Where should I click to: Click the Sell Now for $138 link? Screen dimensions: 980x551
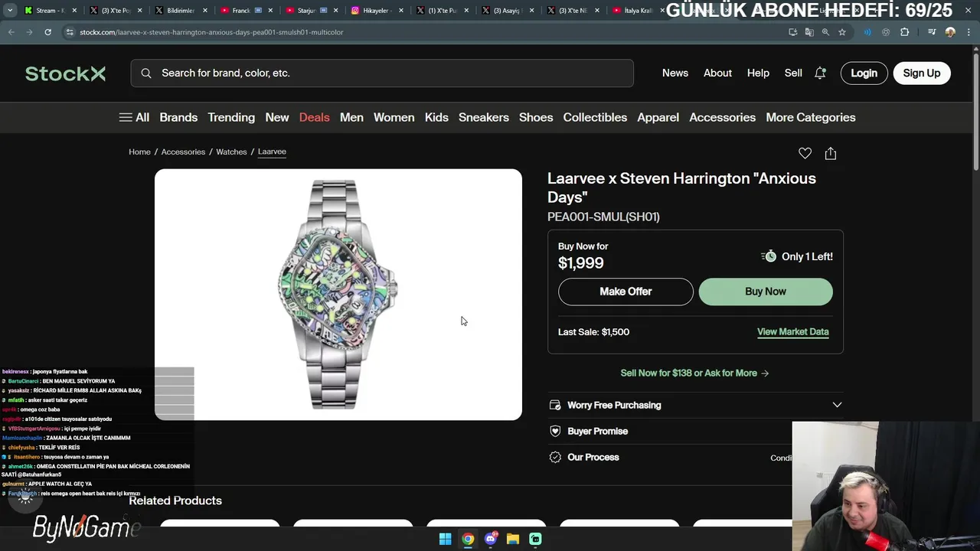click(694, 373)
